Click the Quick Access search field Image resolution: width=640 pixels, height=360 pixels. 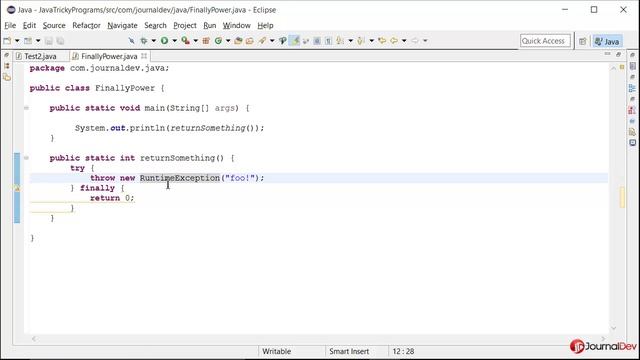pos(545,41)
